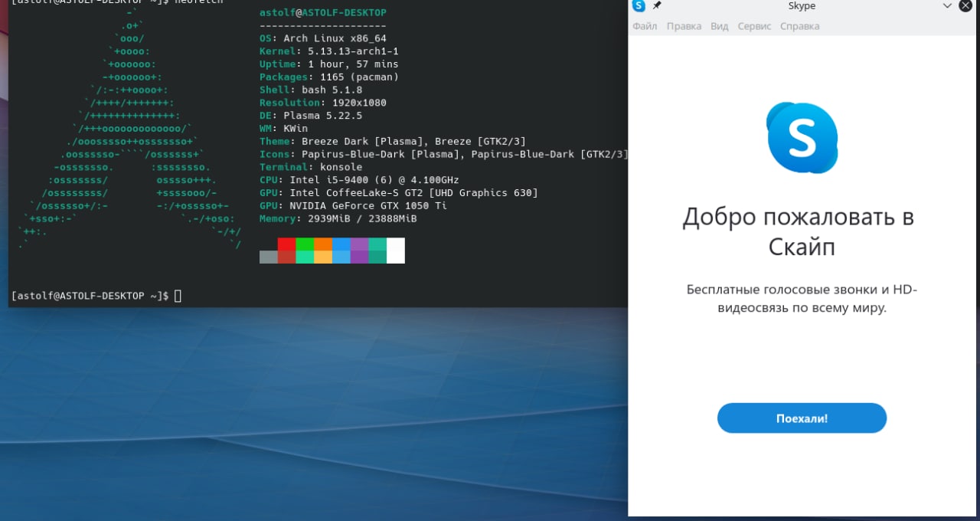Click the DE: Plasma 5.22.5 line
The image size is (980, 521).
311,116
